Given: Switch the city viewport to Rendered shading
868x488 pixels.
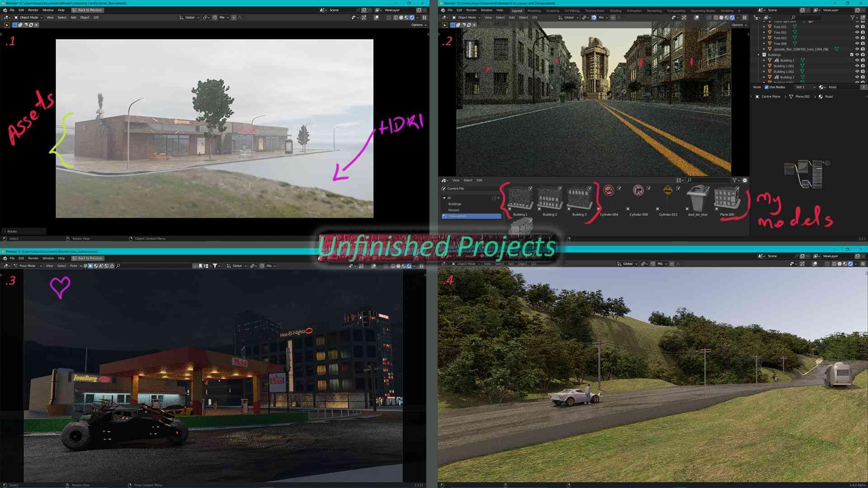Looking at the screenshot, I should click(732, 17).
